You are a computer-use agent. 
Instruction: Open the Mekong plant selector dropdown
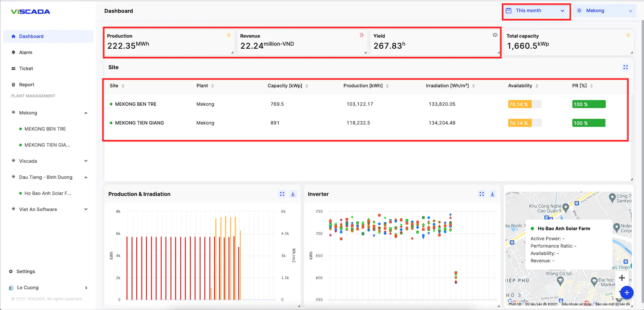604,11
